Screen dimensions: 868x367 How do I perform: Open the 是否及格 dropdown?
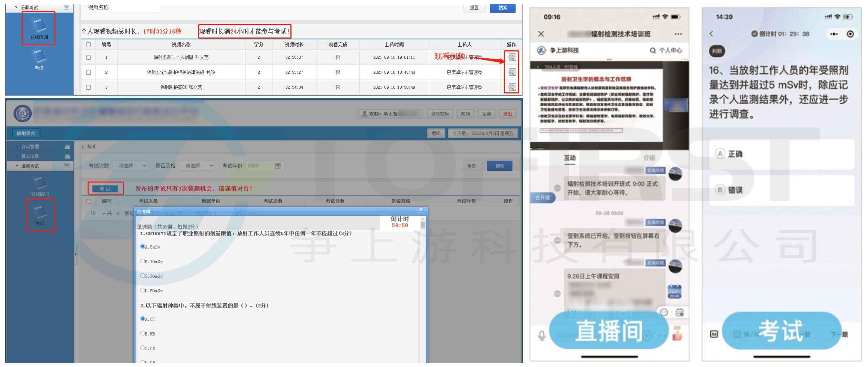click(x=197, y=166)
